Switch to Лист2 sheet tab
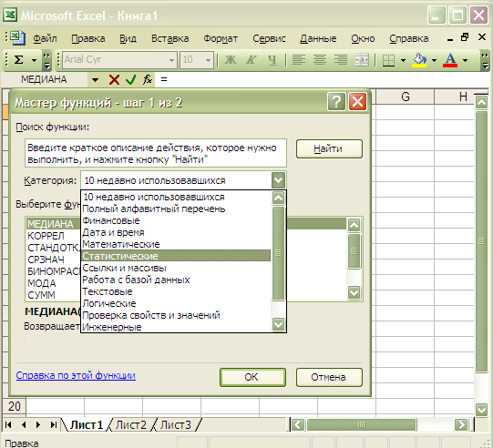The image size is (493, 448). coord(131,424)
